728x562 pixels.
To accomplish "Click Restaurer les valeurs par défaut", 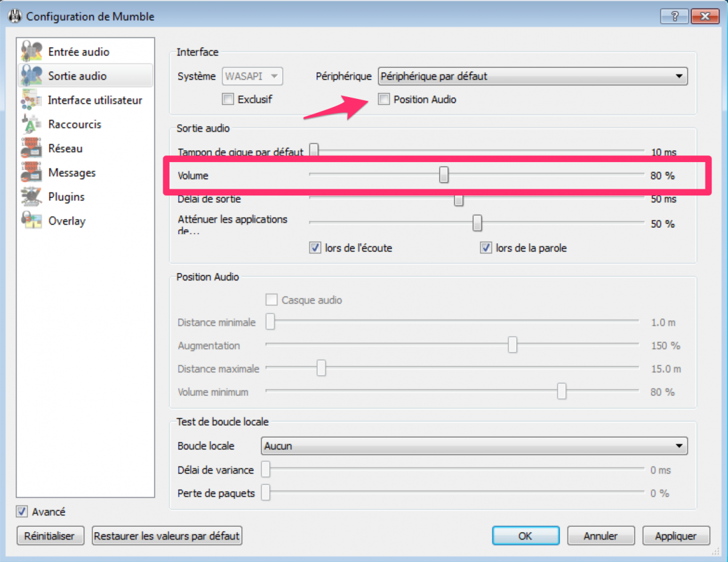I will 167,536.
